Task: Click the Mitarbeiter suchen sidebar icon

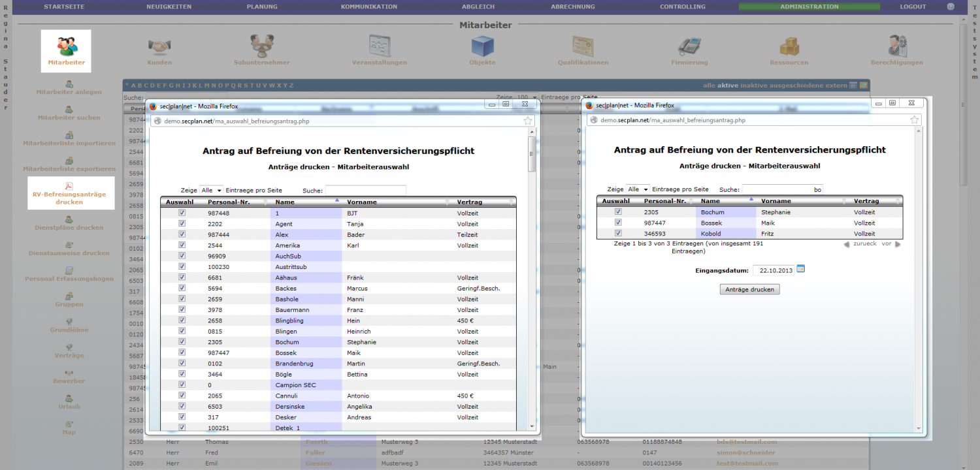Action: point(69,109)
